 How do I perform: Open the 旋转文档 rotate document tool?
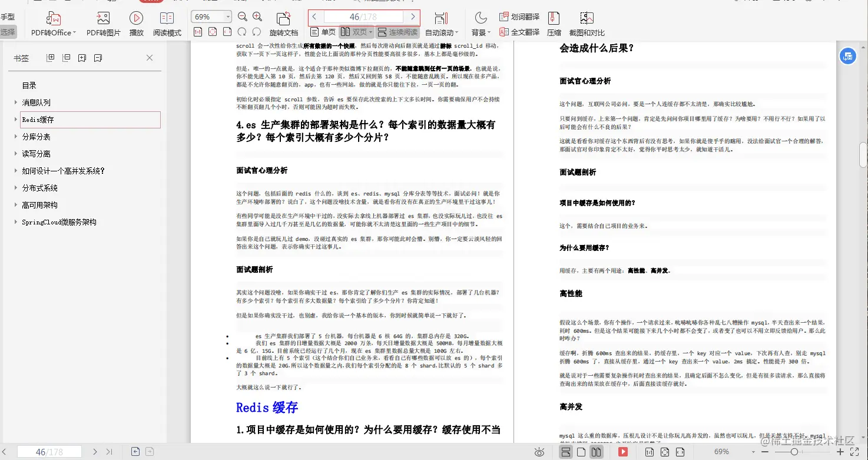(284, 24)
